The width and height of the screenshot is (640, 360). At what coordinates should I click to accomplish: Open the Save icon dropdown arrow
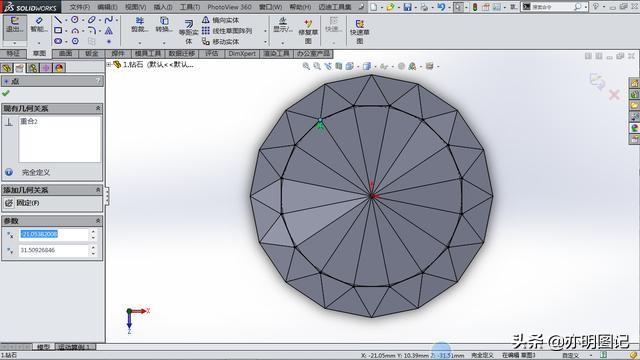click(x=415, y=7)
